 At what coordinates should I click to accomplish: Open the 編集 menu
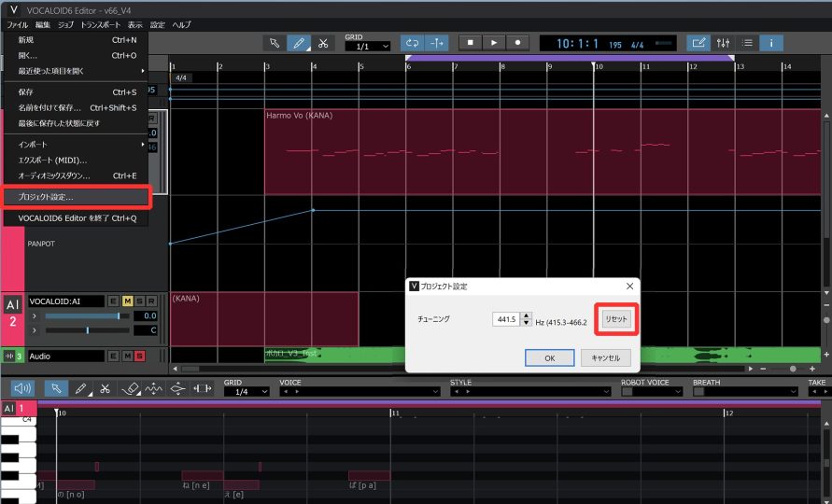click(42, 24)
